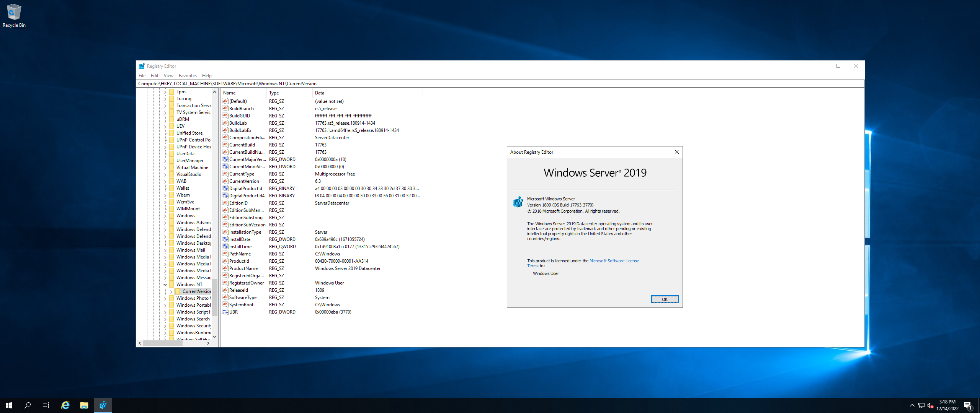Select the CurrentMajorVersionNumber DWORD icon
Image resolution: width=980 pixels, height=413 pixels.
pyautogui.click(x=225, y=159)
